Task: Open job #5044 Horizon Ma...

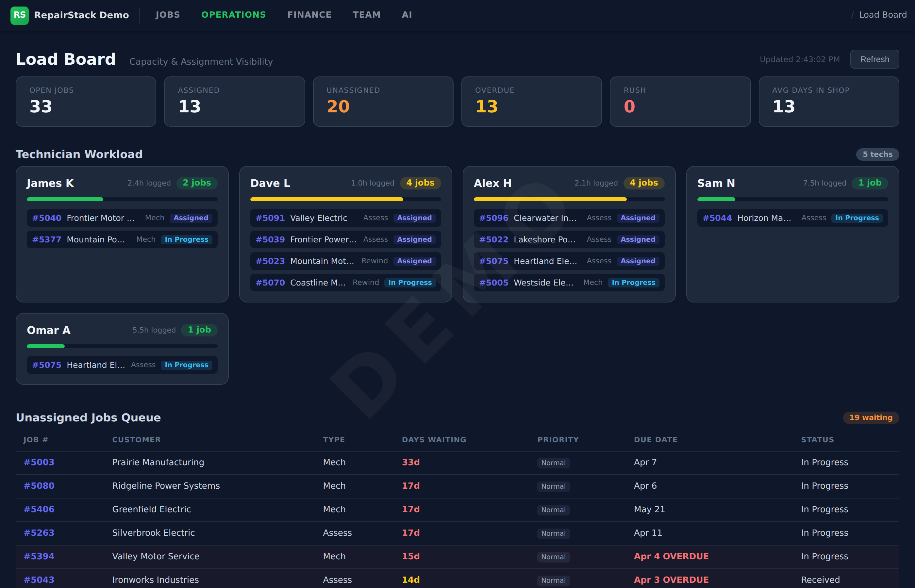Action: (x=792, y=218)
